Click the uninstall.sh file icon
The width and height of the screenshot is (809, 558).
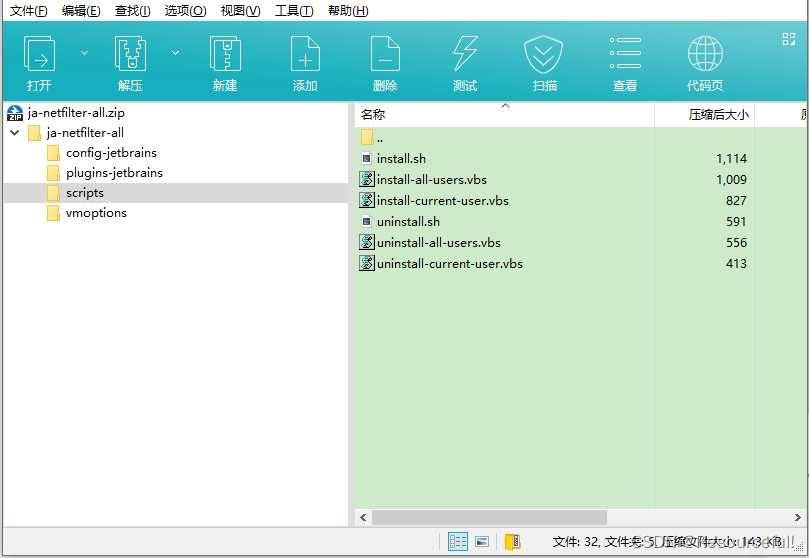(x=366, y=222)
